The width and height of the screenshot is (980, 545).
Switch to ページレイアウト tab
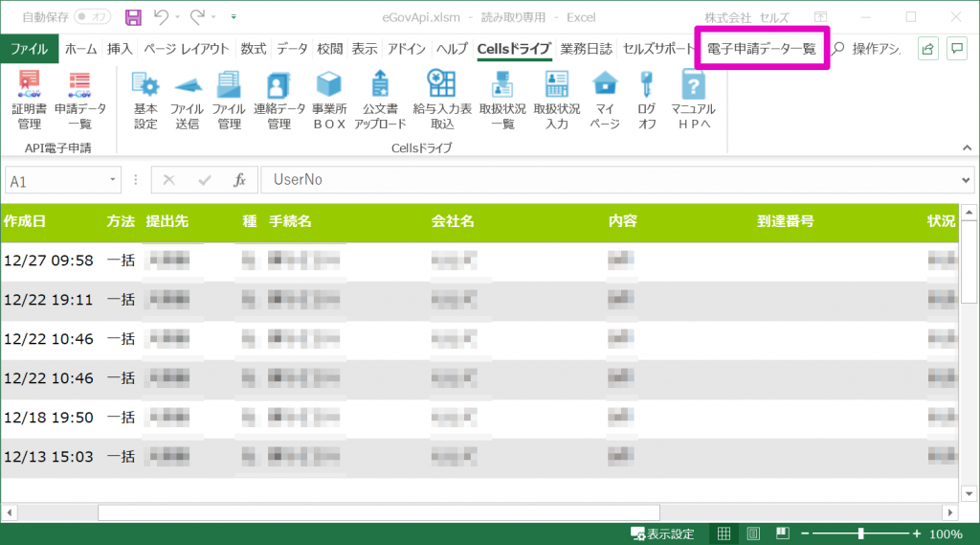[187, 49]
